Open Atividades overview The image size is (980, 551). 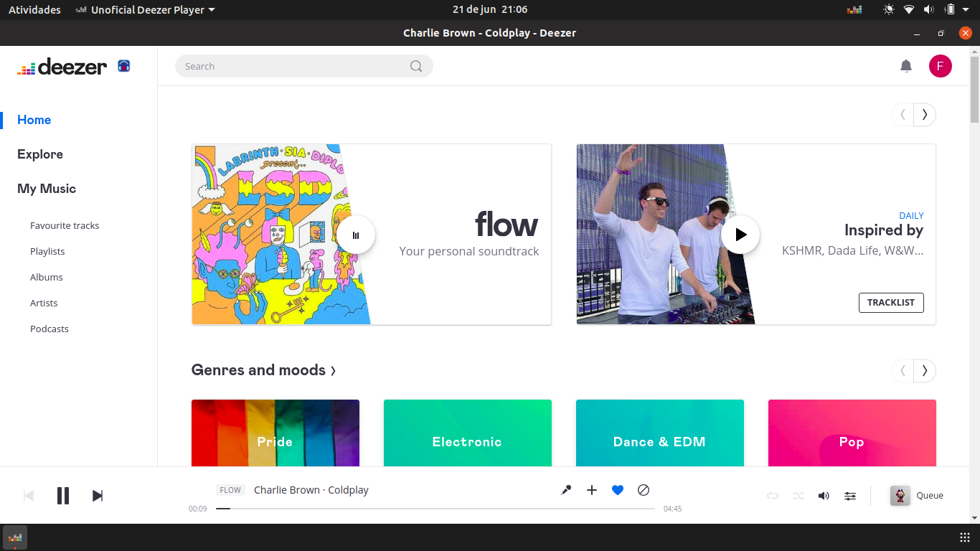[34, 10]
